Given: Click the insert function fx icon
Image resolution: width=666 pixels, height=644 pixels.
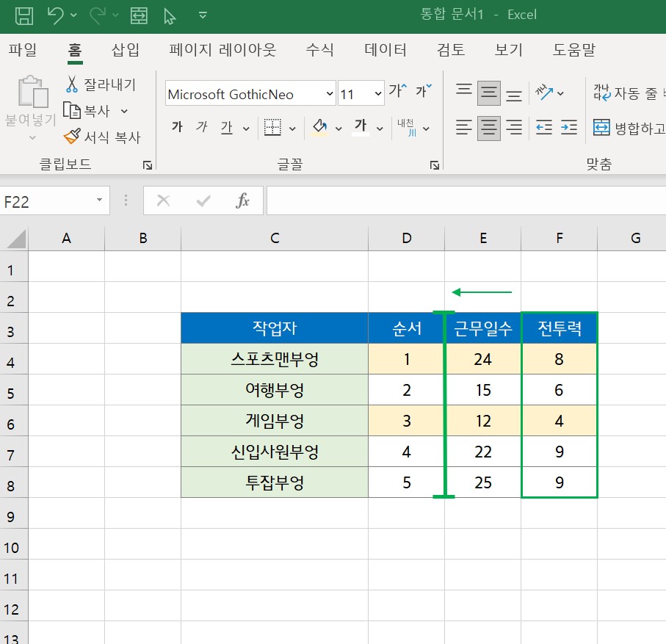Looking at the screenshot, I should pyautogui.click(x=242, y=200).
